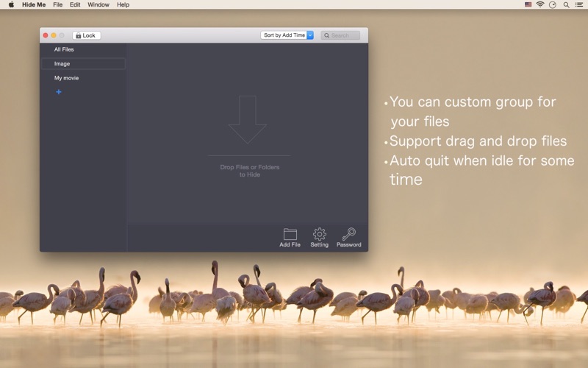Add a new group with plus icon
Screen dimensions: 588x368
click(59, 92)
